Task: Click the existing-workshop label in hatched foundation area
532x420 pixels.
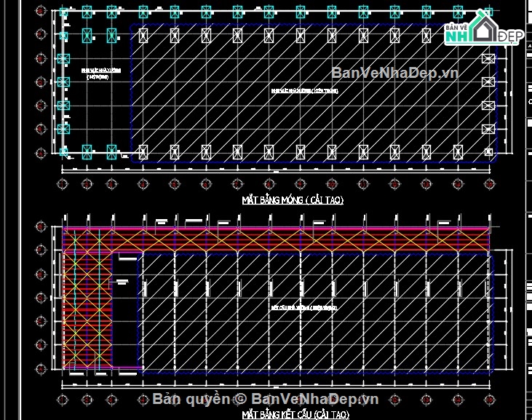Action: click(305, 90)
